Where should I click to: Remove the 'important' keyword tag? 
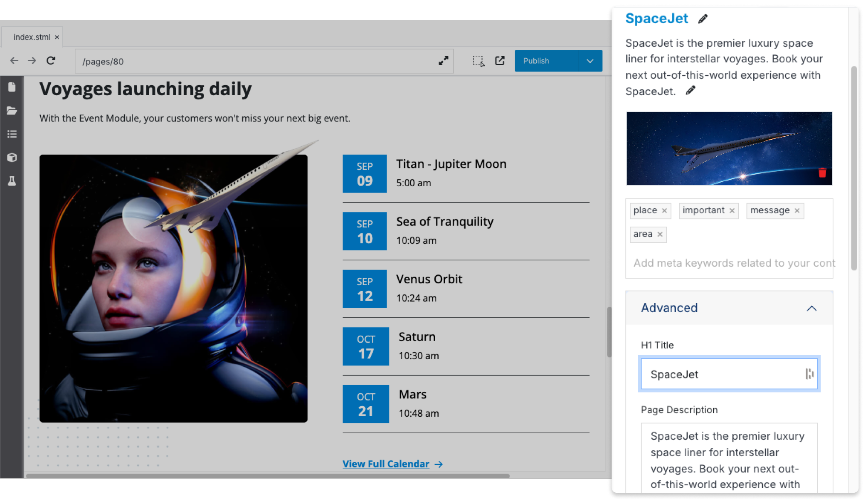(x=732, y=210)
